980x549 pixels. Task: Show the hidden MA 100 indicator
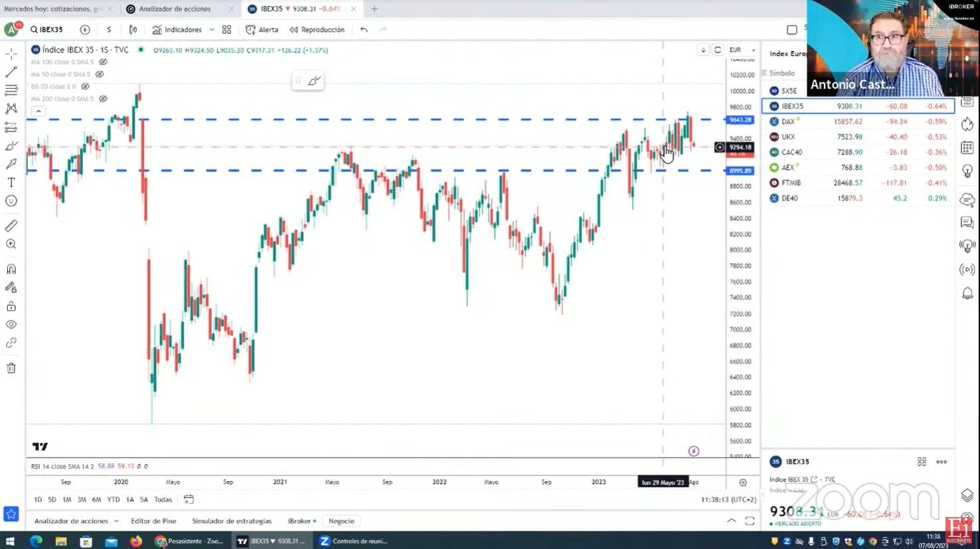[x=103, y=62]
